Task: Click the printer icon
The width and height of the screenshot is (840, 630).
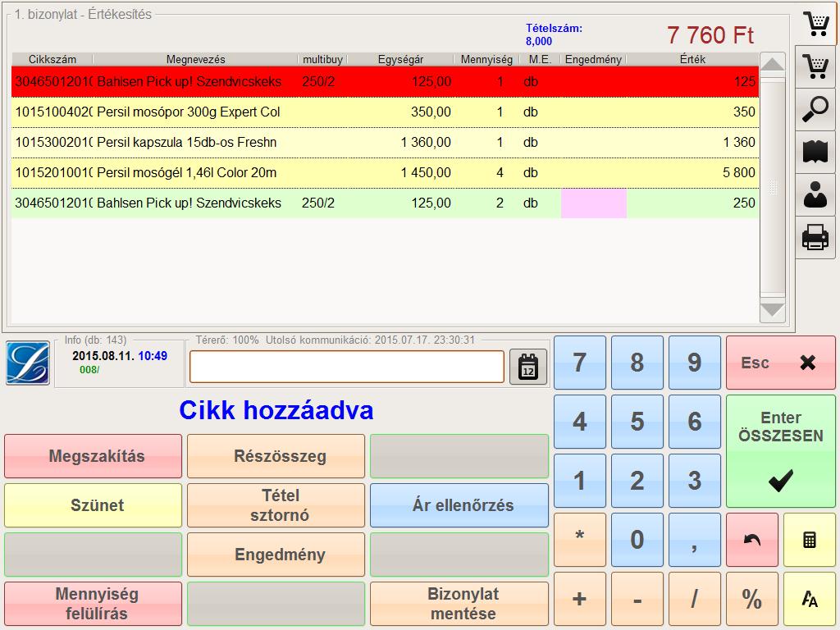Action: (815, 237)
